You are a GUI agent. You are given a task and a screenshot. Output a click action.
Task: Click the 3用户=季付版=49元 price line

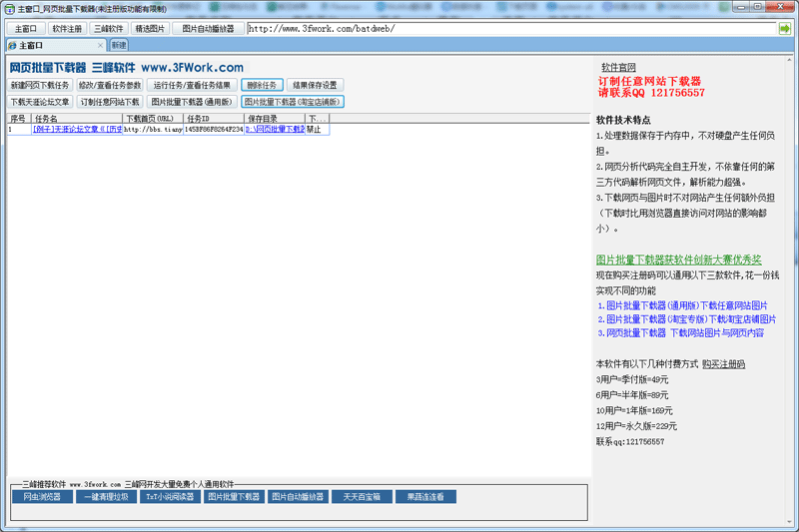[632, 379]
